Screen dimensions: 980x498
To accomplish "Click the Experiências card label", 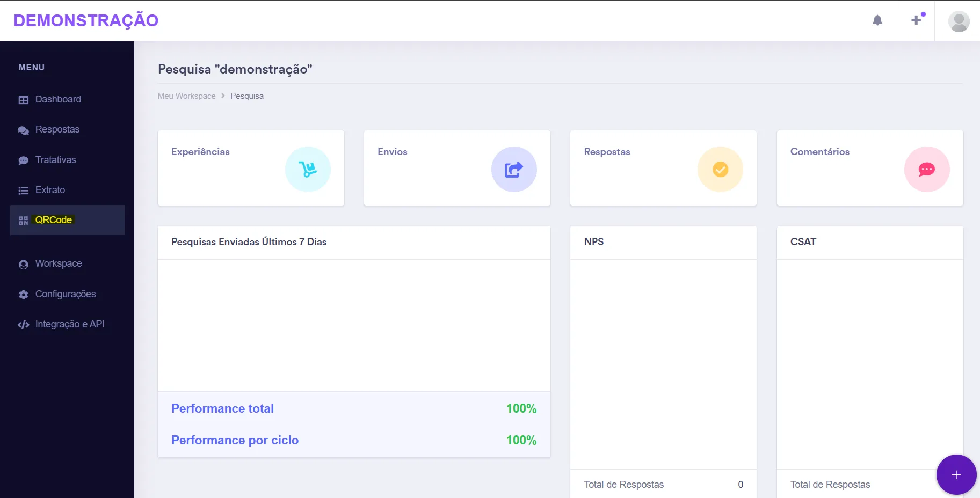I will coord(200,152).
